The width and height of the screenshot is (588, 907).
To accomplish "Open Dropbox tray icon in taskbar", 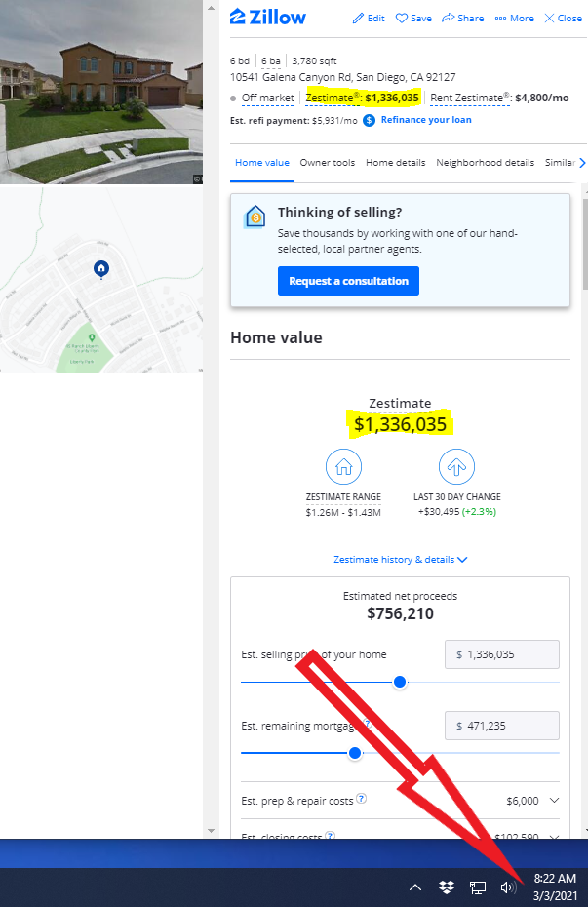I will tap(447, 887).
